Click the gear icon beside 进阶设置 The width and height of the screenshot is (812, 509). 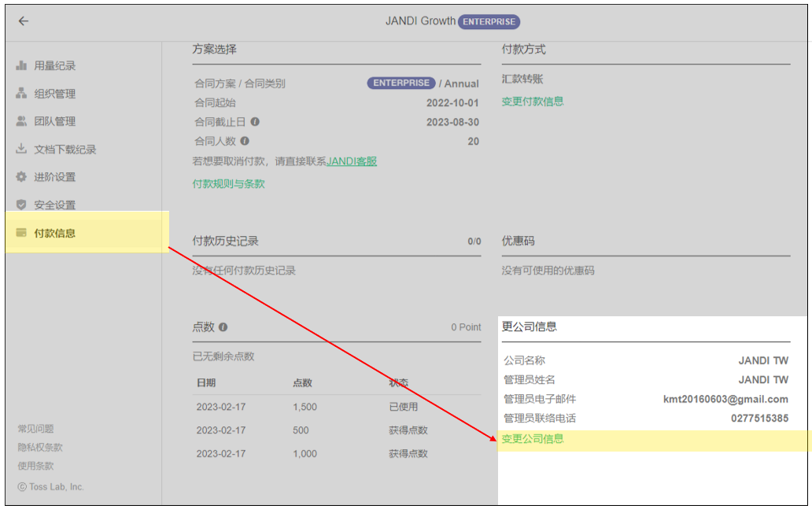point(21,176)
